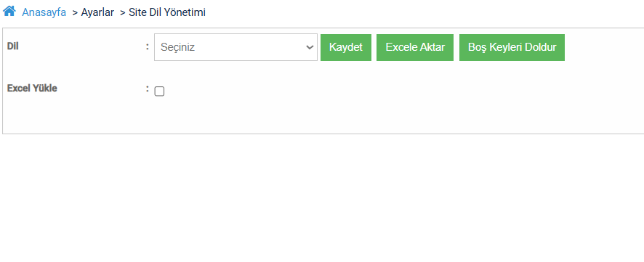The height and width of the screenshot is (262, 644).
Task: Select the Site Dil Yönetimi breadcrumb
Action: (167, 12)
